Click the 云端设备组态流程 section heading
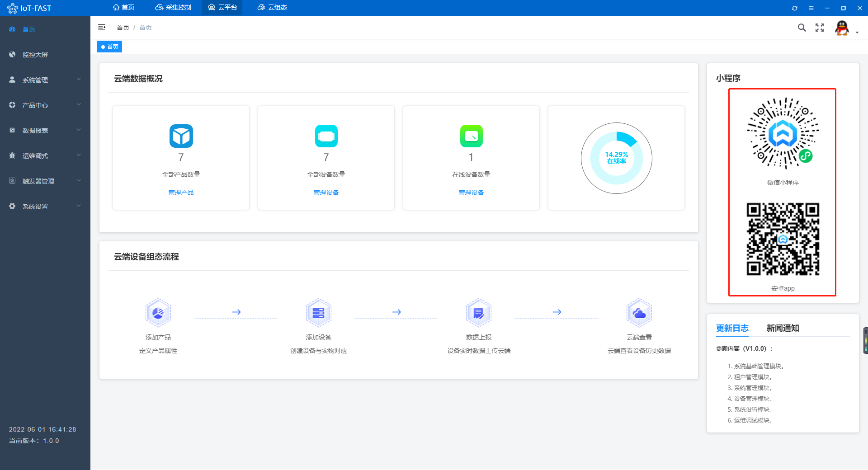The image size is (868, 470). [x=146, y=257]
